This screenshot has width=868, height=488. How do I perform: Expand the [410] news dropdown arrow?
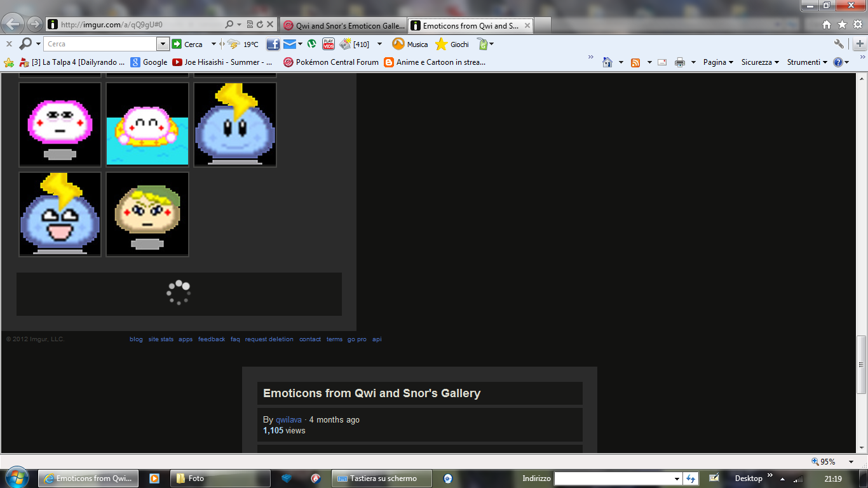[380, 44]
